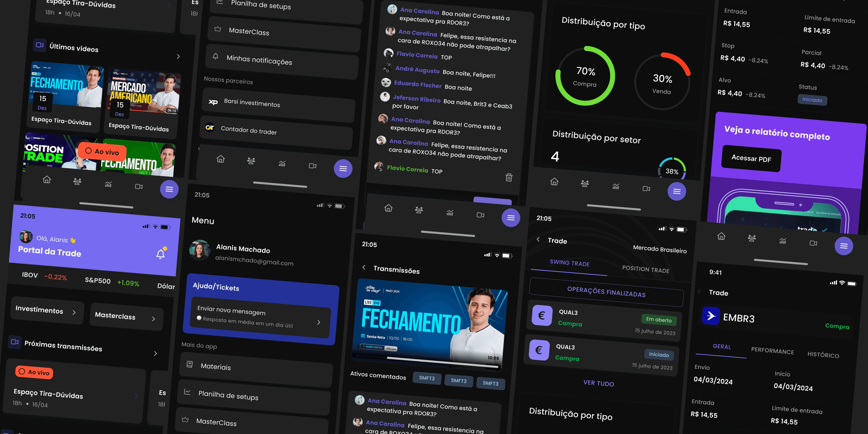This screenshot has width=868, height=434.
Task: Select the POSITION TRADE tab
Action: [x=646, y=269]
